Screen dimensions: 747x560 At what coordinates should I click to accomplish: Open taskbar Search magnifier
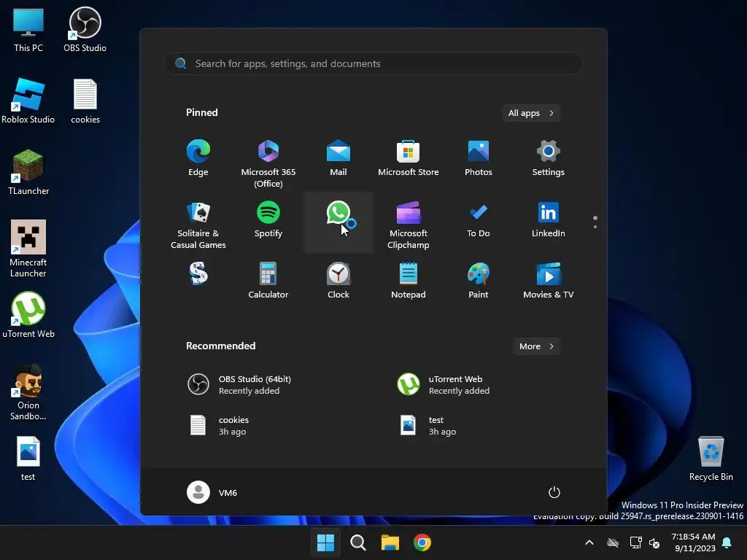click(x=357, y=542)
